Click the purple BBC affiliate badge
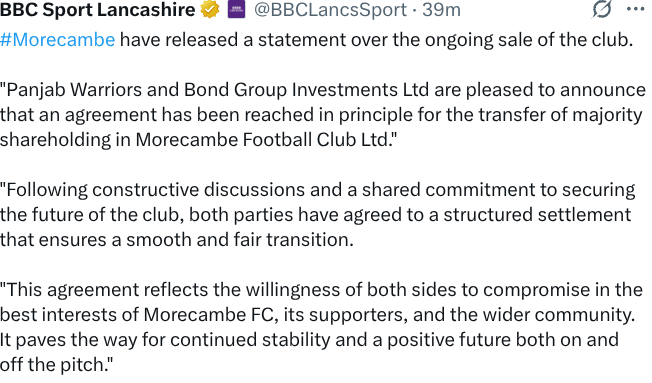The width and height of the screenshot is (652, 383). 236,9
